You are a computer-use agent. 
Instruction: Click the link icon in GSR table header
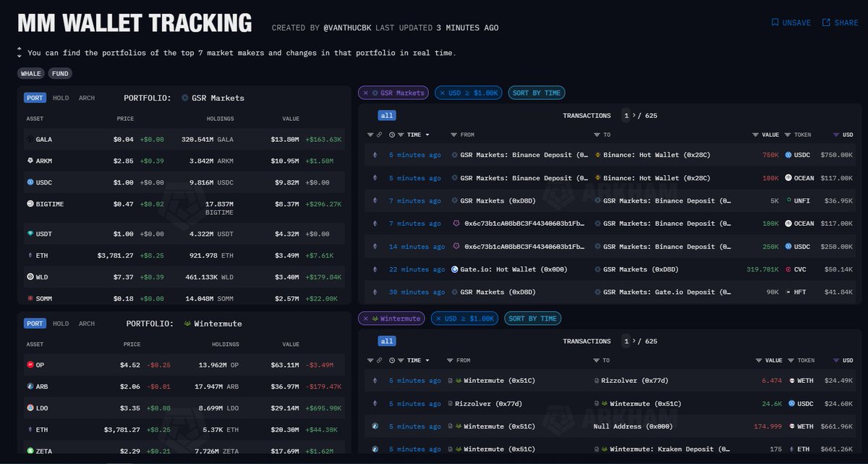click(x=379, y=135)
